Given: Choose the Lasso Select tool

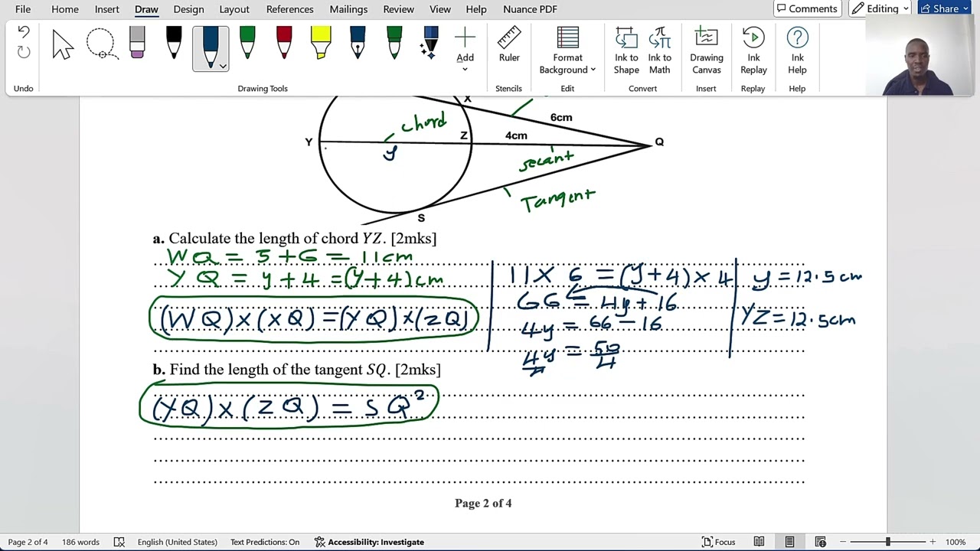Looking at the screenshot, I should click(x=101, y=44).
